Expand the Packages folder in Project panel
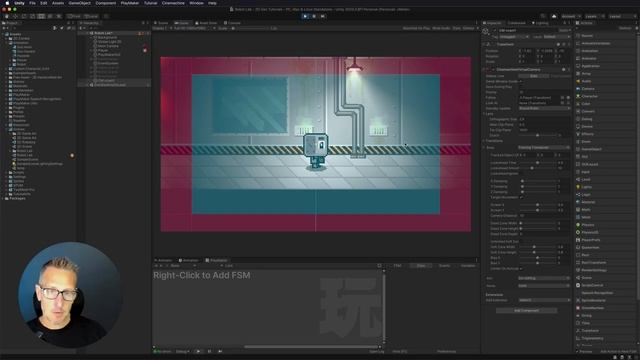 pos(3,198)
